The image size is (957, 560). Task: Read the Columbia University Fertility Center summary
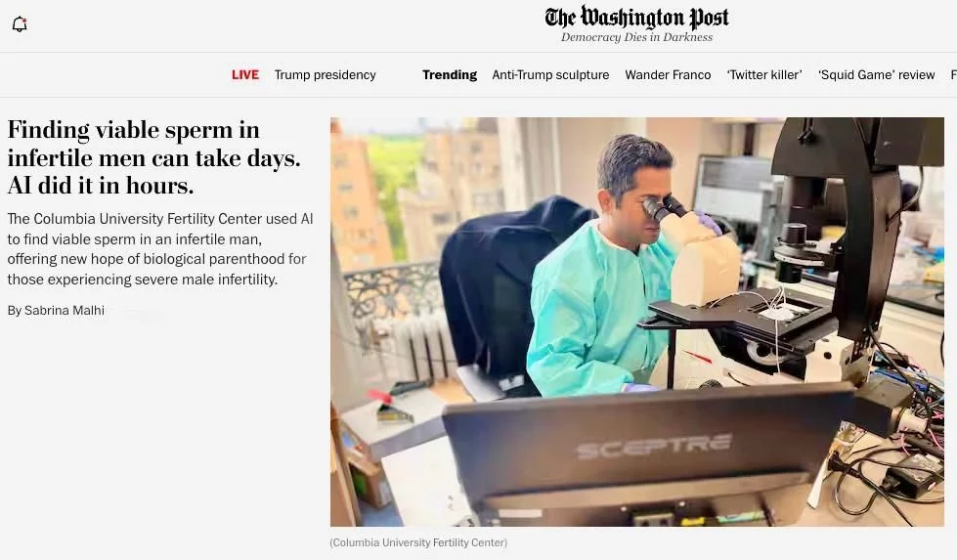click(x=160, y=249)
